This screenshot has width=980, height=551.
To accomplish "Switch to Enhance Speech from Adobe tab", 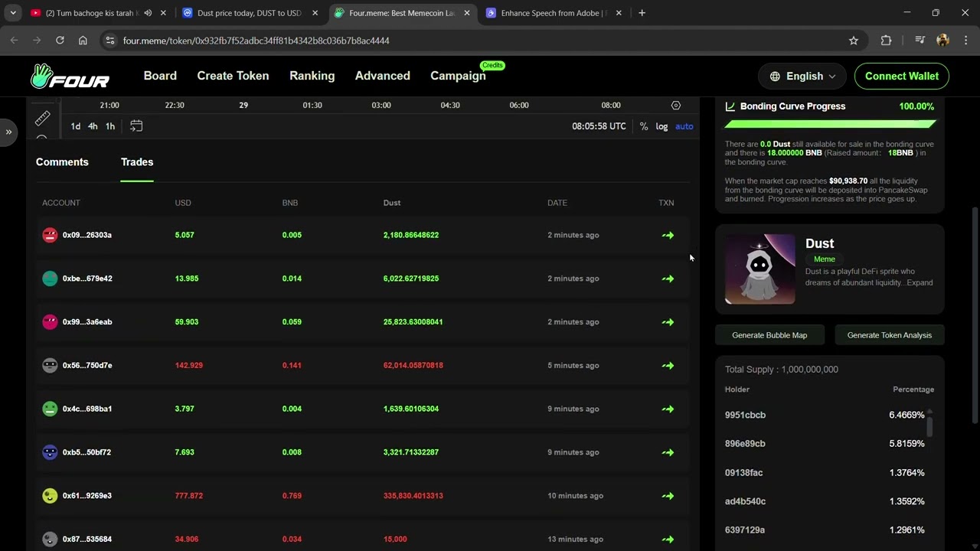I will [x=554, y=13].
